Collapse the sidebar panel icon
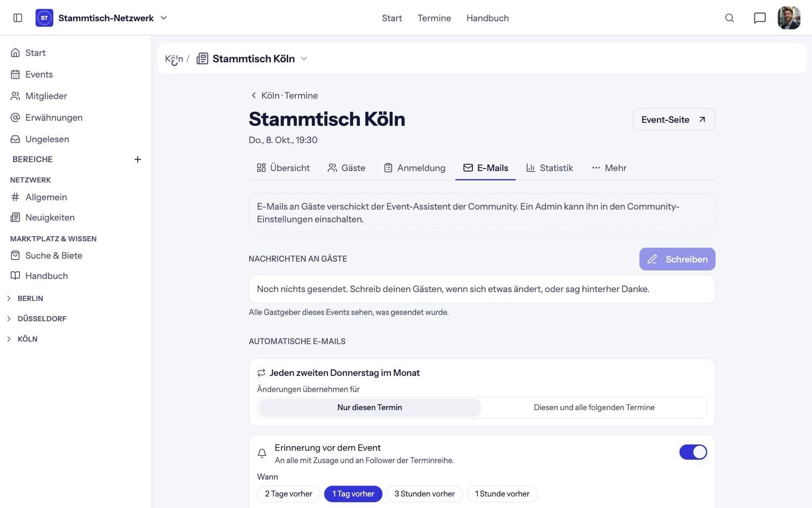Image resolution: width=812 pixels, height=508 pixels. pyautogui.click(x=18, y=18)
